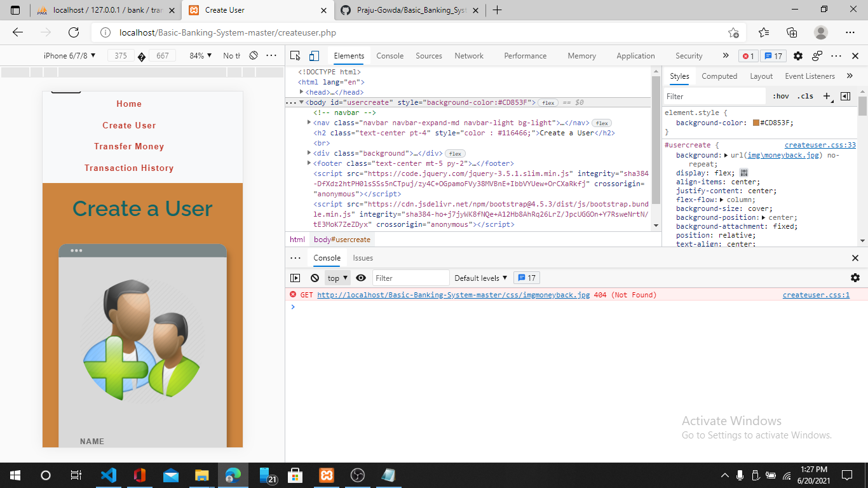Toggle element state with :hov
The height and width of the screenshot is (488, 868).
tap(780, 96)
